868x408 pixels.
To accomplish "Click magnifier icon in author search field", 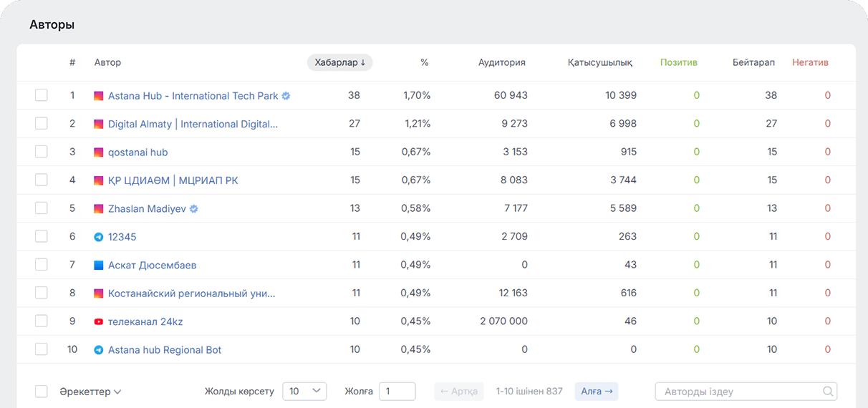I will tap(828, 392).
